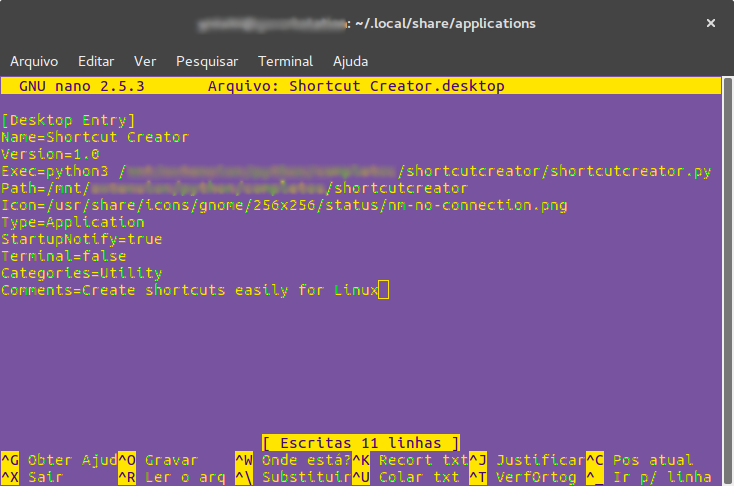Click the ^T VerfOrtog shortcut
The image size is (734, 486).
(522, 477)
